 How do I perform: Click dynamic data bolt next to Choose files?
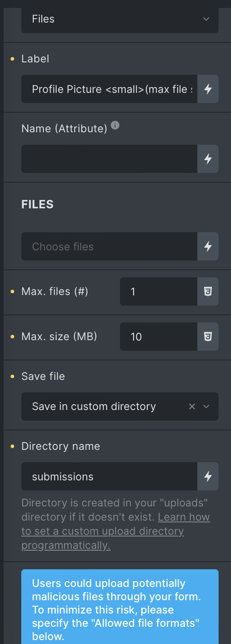pos(208,246)
